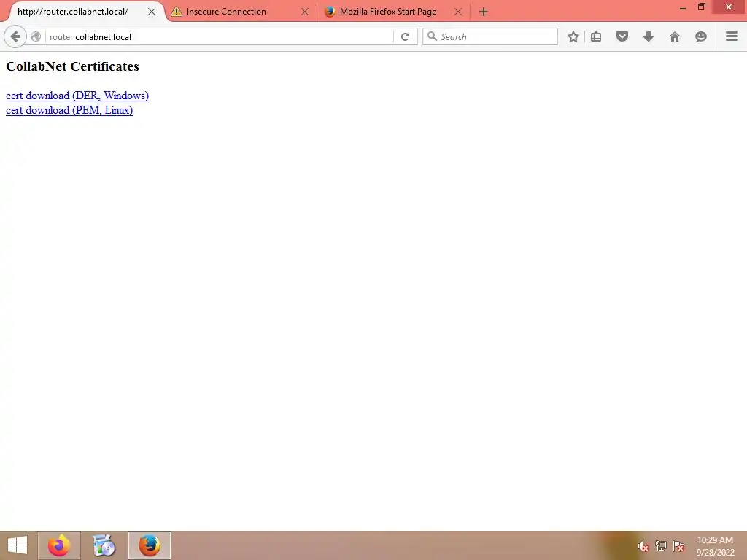Open the taskbar clock showing 10:29 AM

pyautogui.click(x=715, y=545)
